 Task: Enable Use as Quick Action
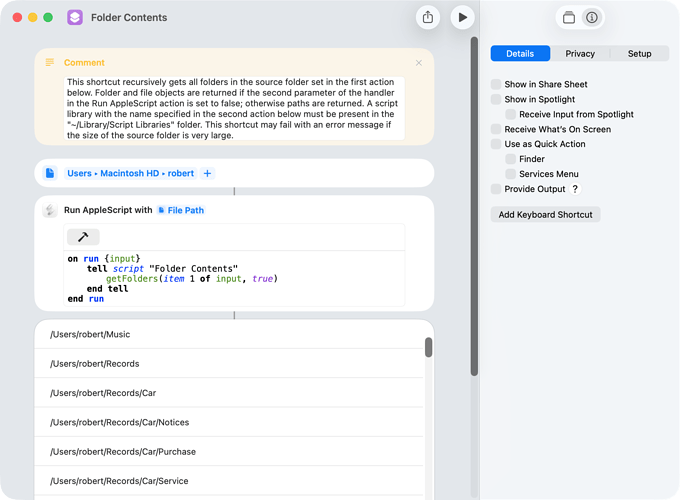[x=496, y=144]
